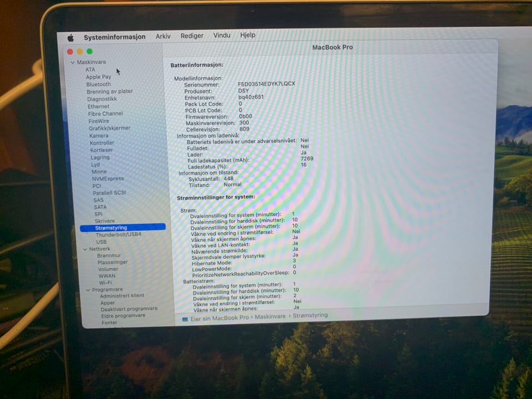Select Ethernet in the sidebar
532x399 pixels.
click(99, 106)
